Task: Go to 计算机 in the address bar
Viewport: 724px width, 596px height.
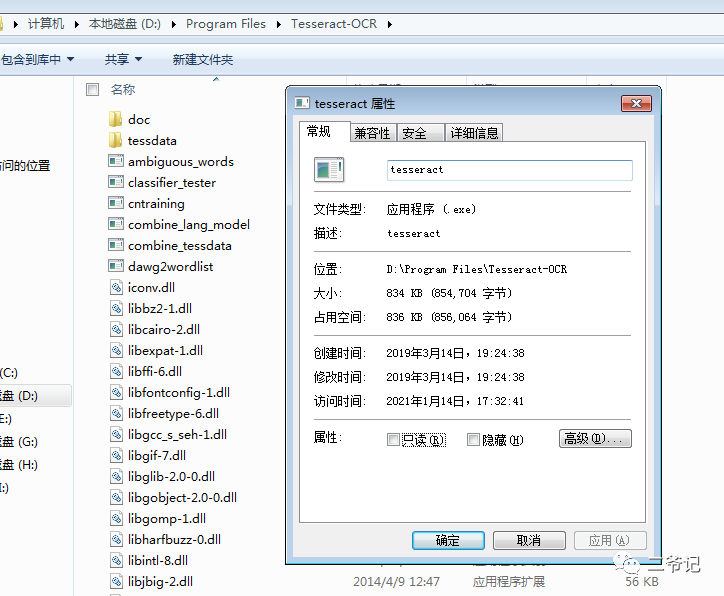Action: coord(46,24)
